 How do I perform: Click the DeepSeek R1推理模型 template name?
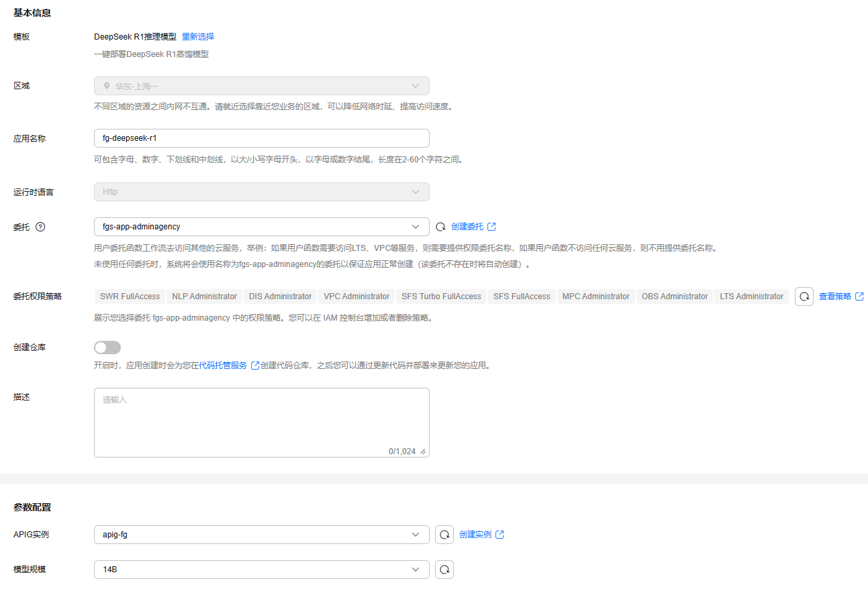point(135,36)
